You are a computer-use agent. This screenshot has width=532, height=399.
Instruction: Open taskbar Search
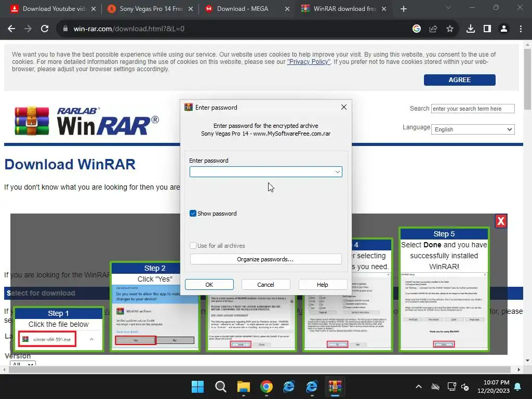coord(220,387)
